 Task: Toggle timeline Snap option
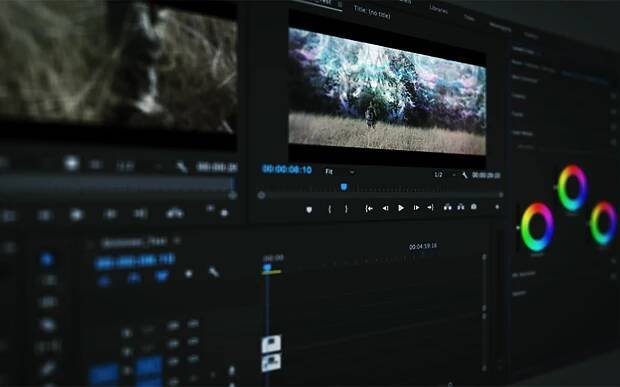[x=134, y=278]
